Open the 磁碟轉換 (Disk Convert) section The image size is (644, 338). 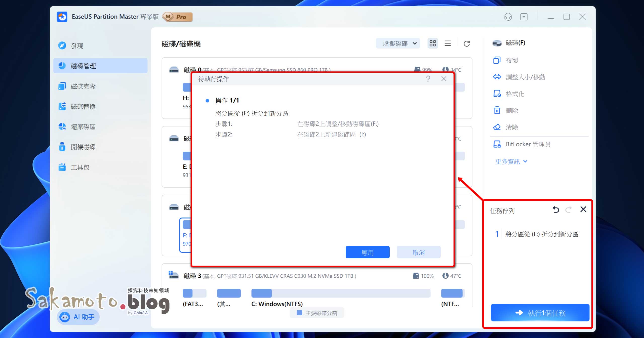pyautogui.click(x=83, y=106)
